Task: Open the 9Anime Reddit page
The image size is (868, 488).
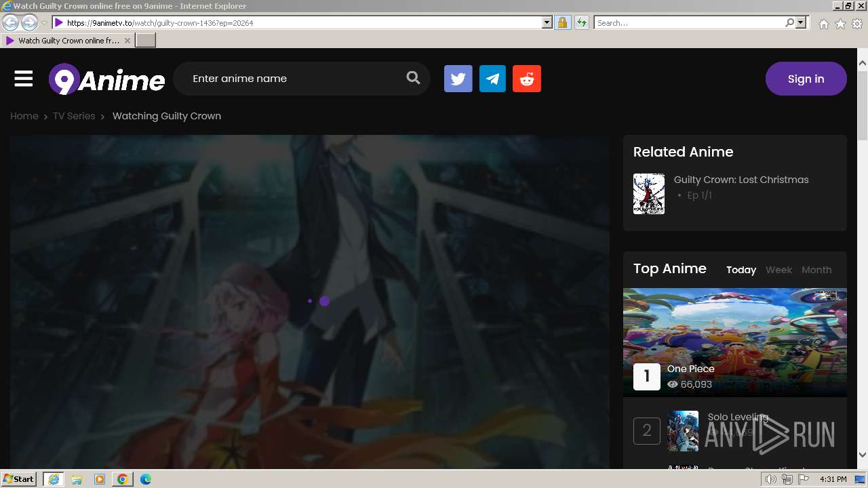Action: point(527,79)
